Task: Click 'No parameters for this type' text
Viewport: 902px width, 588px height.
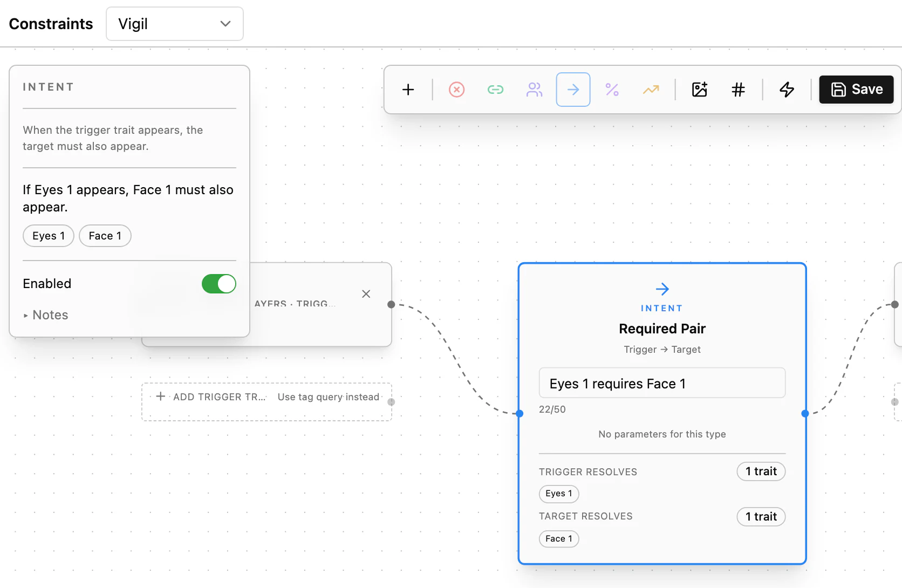Action: pos(662,434)
